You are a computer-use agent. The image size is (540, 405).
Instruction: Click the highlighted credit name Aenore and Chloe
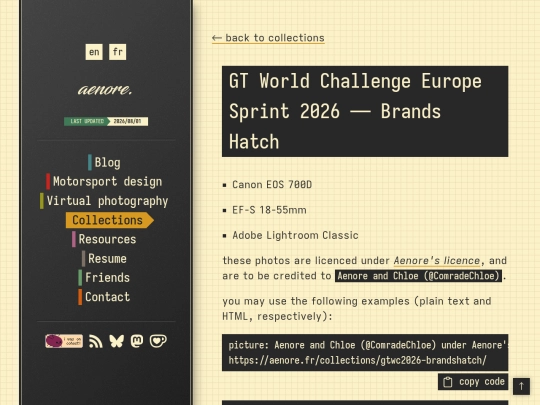click(x=418, y=276)
